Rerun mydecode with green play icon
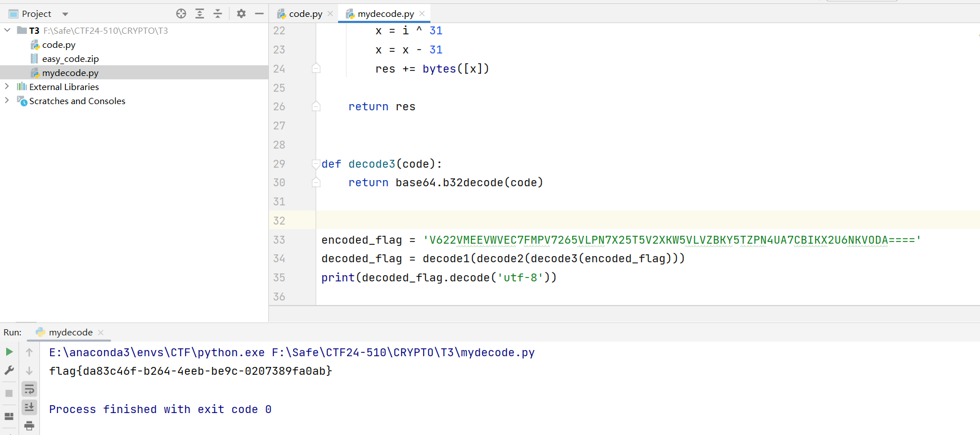The image size is (980, 435). click(x=9, y=352)
